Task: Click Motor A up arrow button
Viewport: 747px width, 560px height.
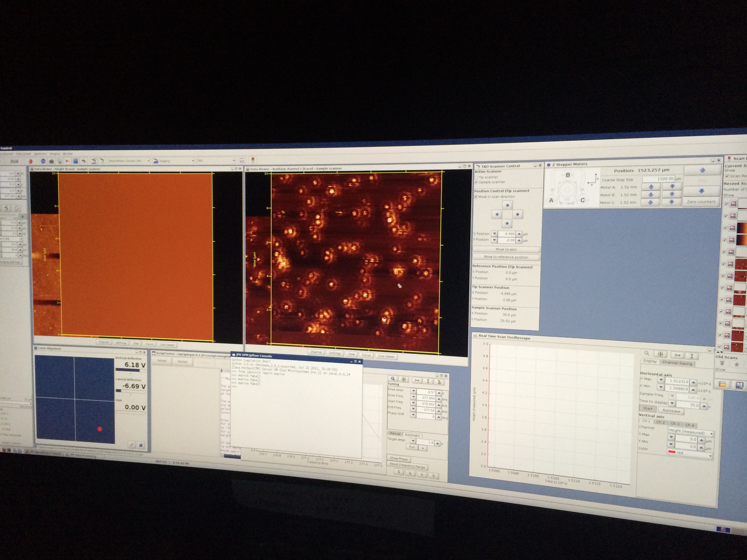Action: [651, 187]
